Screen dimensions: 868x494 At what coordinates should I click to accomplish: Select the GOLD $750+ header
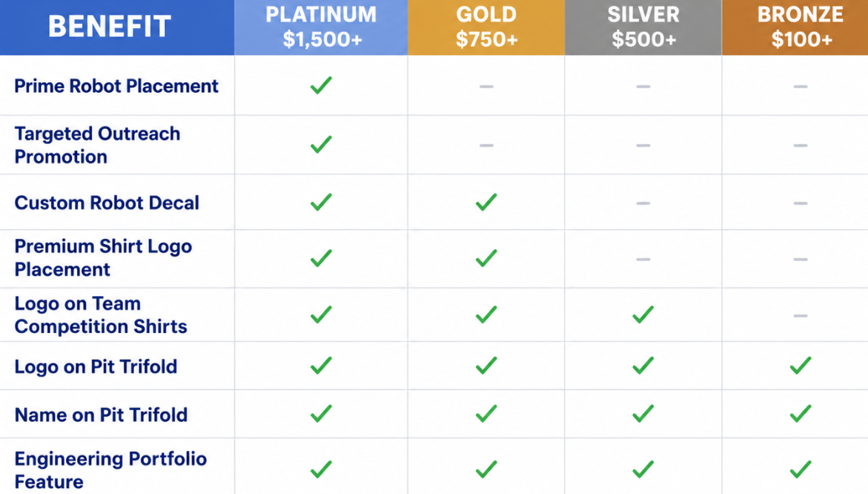486,27
